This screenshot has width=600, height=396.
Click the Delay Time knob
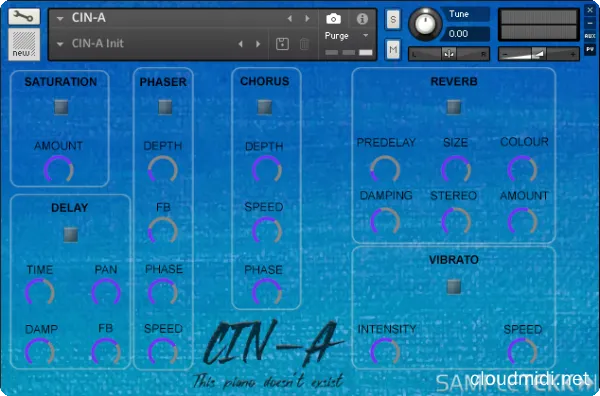coord(40,293)
